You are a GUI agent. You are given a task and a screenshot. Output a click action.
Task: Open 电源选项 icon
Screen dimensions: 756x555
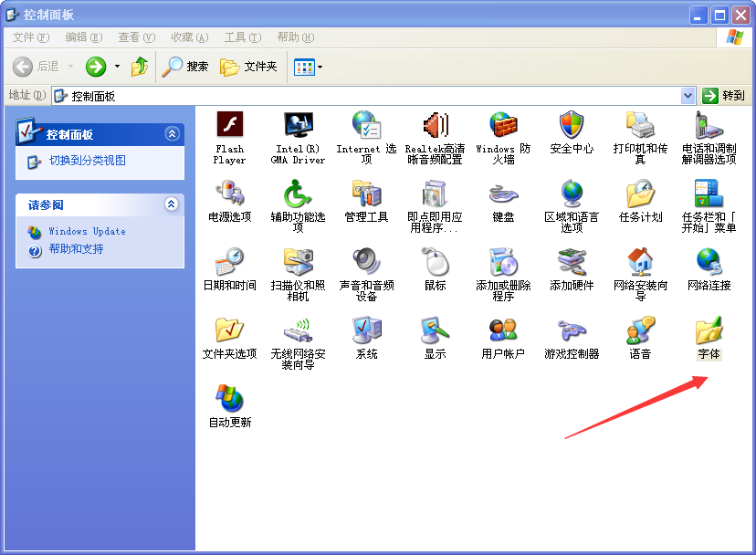click(x=229, y=193)
